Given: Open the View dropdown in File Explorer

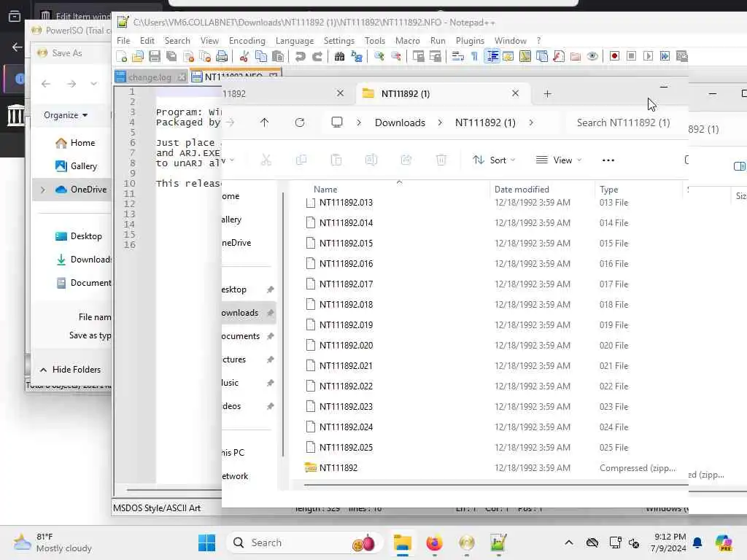Looking at the screenshot, I should point(558,160).
